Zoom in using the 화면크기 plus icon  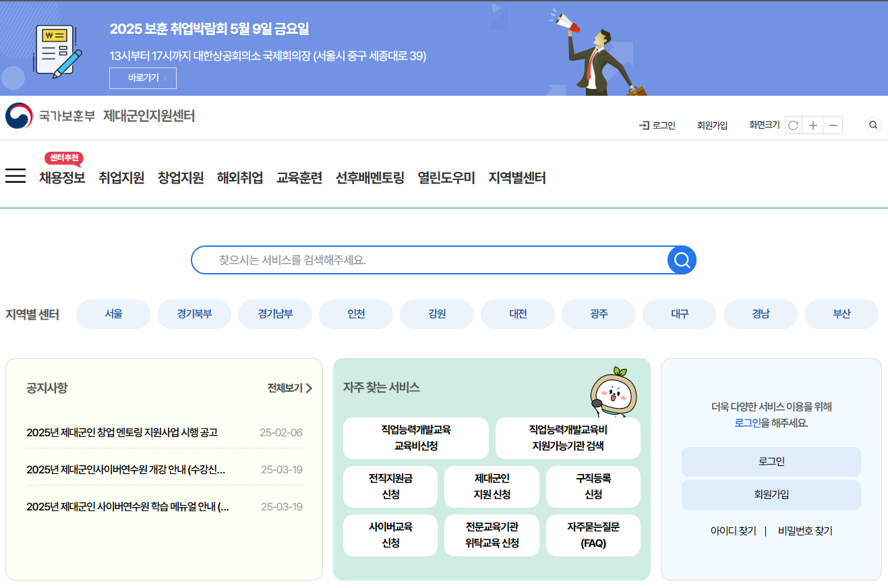[812, 125]
